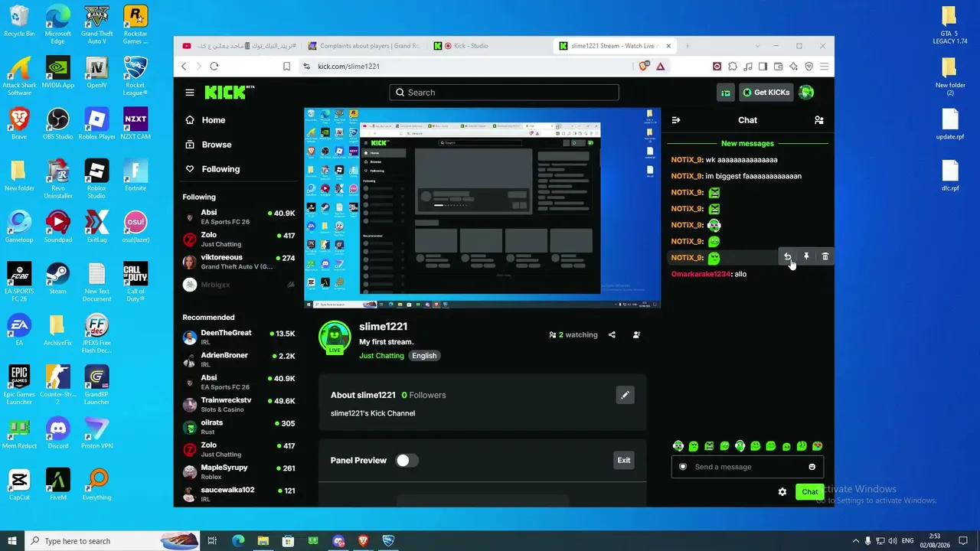This screenshot has height=551, width=980.
Task: Open the OBS Studio desktop shortcut
Action: point(57,124)
